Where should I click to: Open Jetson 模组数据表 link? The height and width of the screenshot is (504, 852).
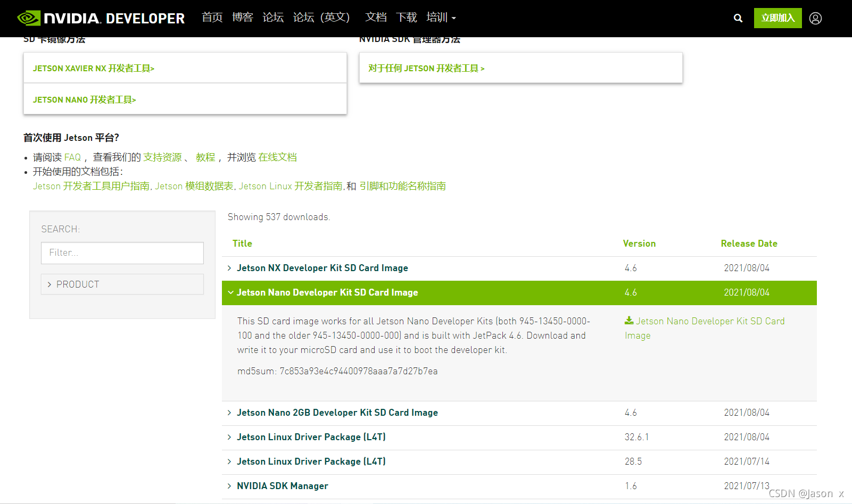pyautogui.click(x=194, y=186)
